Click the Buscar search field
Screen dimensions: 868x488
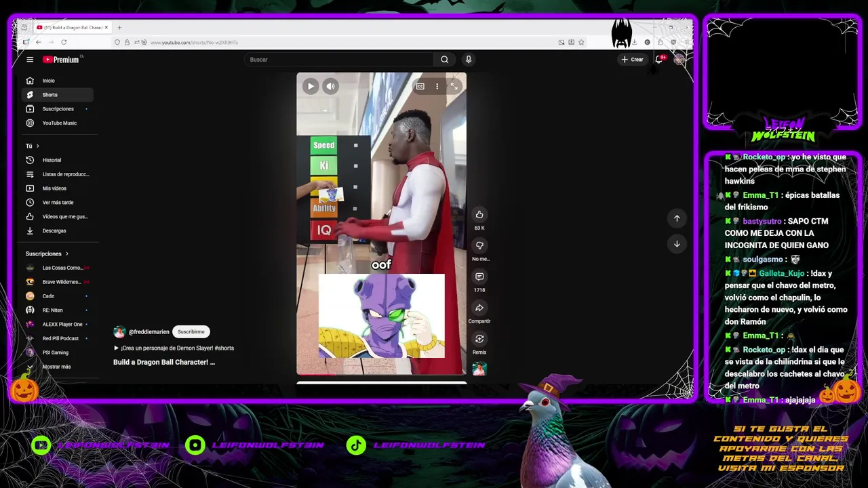(339, 60)
